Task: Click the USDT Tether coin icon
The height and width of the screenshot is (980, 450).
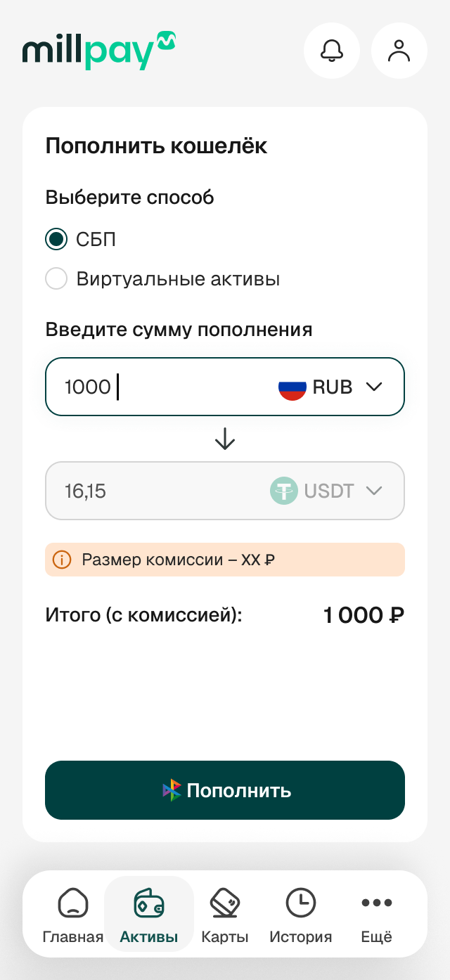Action: tap(284, 491)
